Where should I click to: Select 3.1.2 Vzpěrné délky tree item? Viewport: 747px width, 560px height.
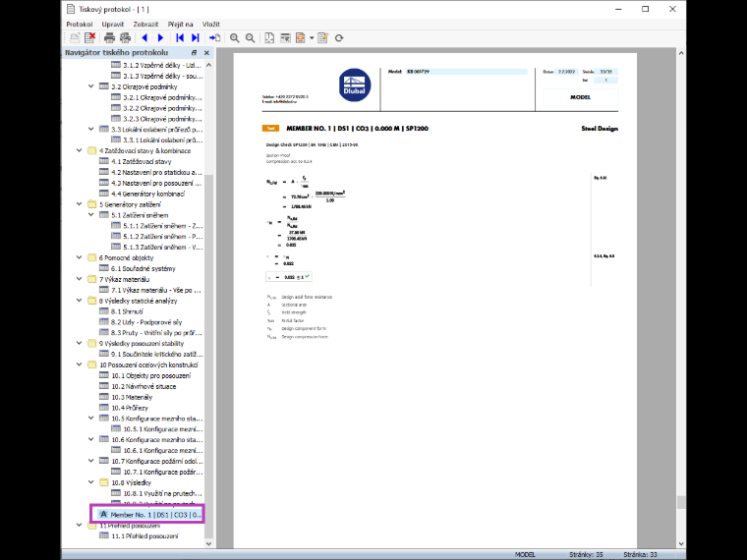click(x=162, y=65)
